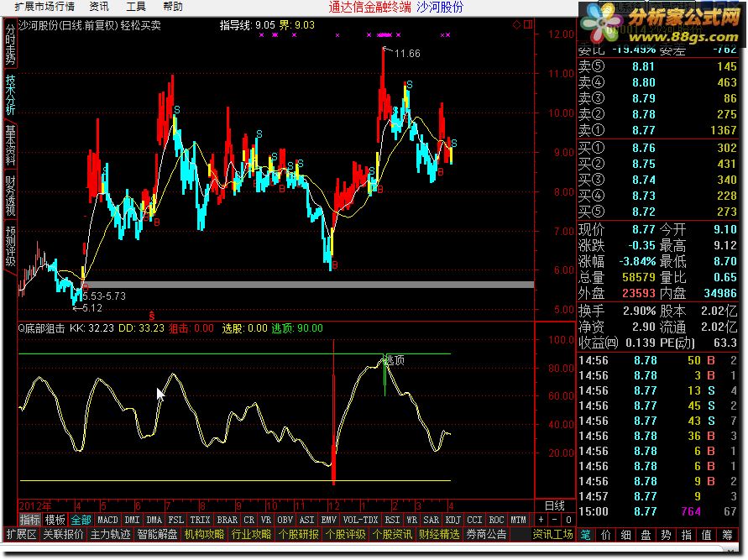This screenshot has height=560, width=748.
Task: Apply the OBV indicator
Action: point(285,520)
